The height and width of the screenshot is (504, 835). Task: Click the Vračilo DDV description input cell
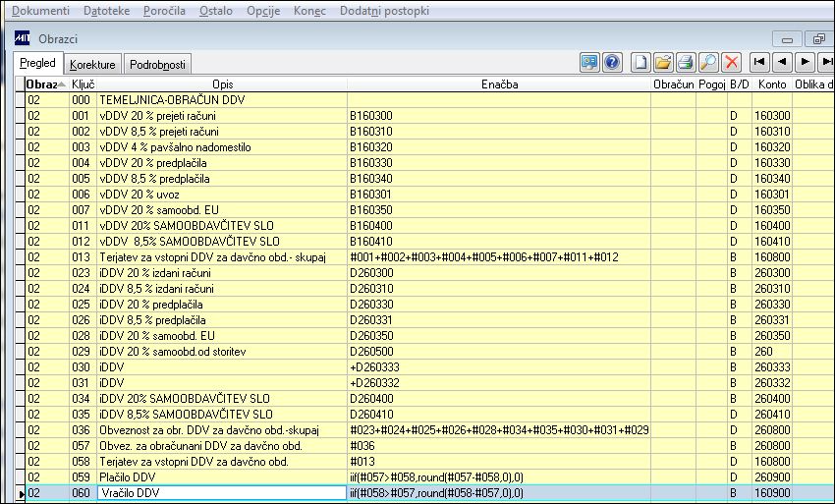(222, 493)
